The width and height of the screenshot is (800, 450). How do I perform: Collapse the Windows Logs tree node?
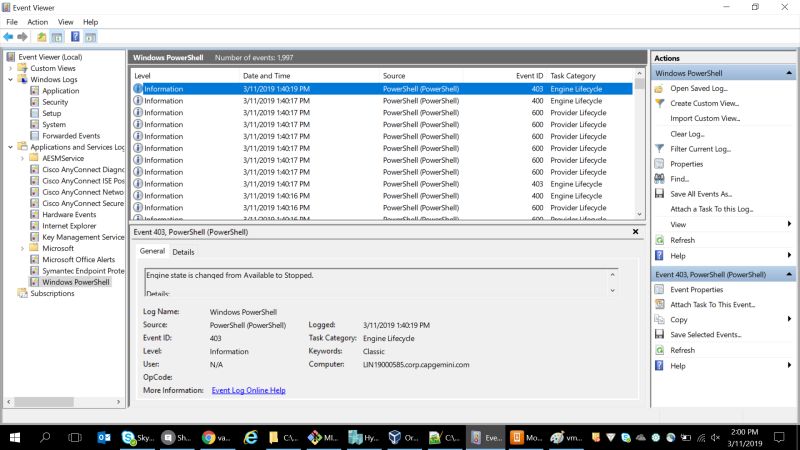[10, 80]
